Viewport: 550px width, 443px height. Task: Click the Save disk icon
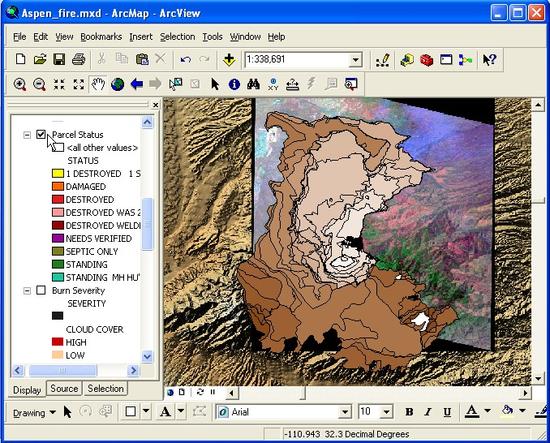59,59
